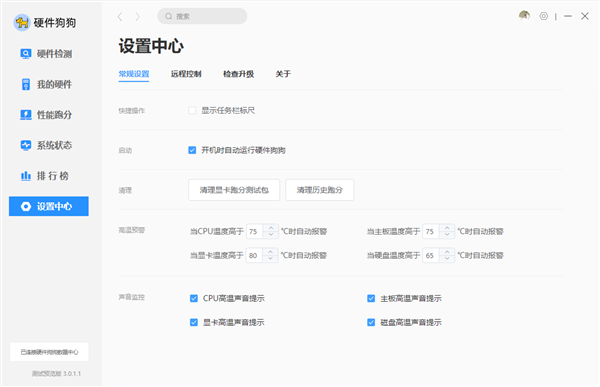
Task: Click the 硬盘 temperature threshold field
Action: 431,255
